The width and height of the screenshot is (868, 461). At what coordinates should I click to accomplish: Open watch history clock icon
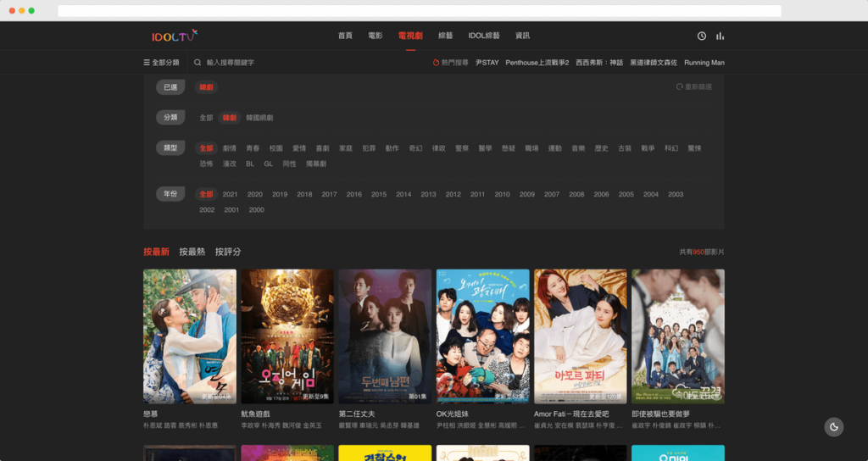point(701,36)
